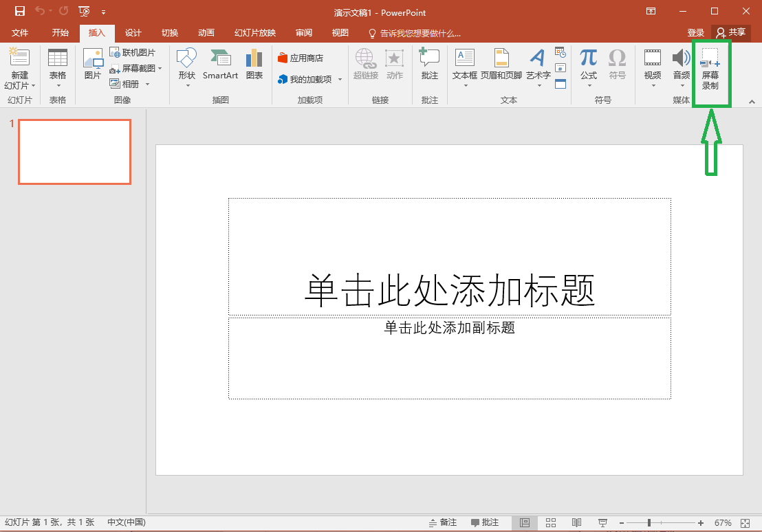Switch to the 开始 ribbon tab
The image size is (762, 532).
point(61,32)
